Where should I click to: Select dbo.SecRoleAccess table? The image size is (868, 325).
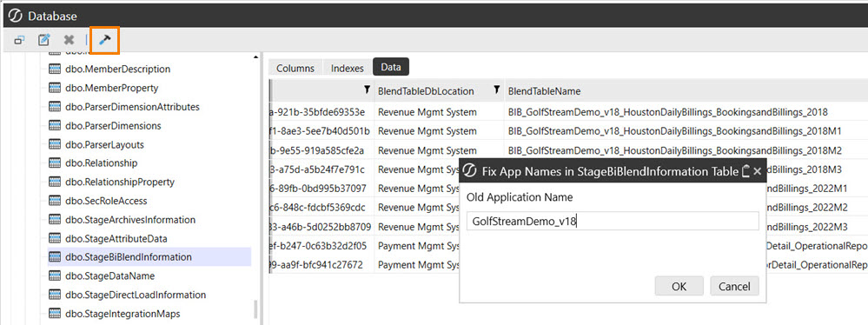point(106,201)
